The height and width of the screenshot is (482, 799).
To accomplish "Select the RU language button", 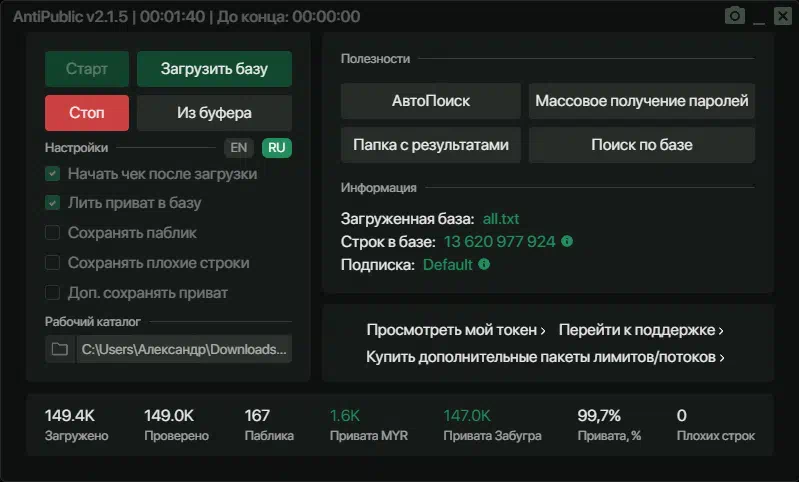I will [x=277, y=148].
